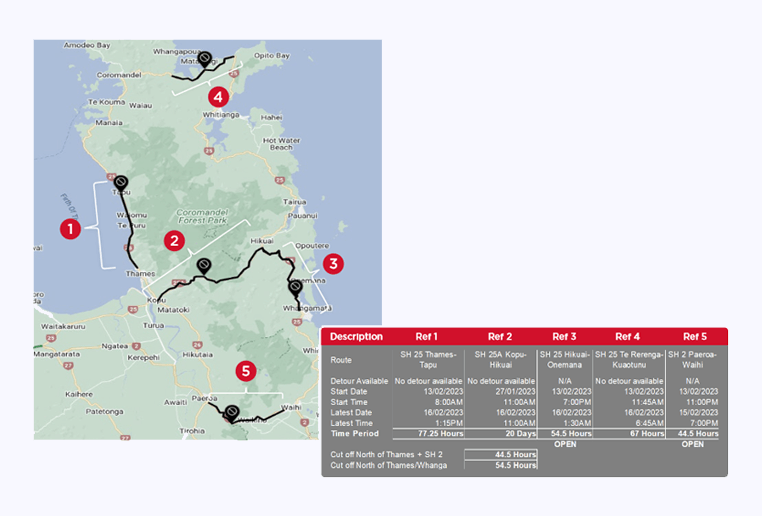Click the '1:15PM' latest time cell
This screenshot has height=516, width=762.
coord(449,423)
